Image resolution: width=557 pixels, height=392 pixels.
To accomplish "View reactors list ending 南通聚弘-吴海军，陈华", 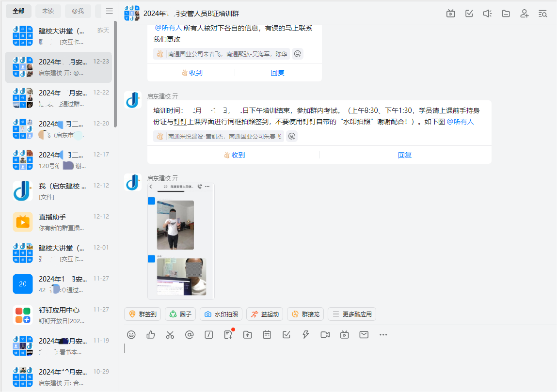I will click(222, 54).
